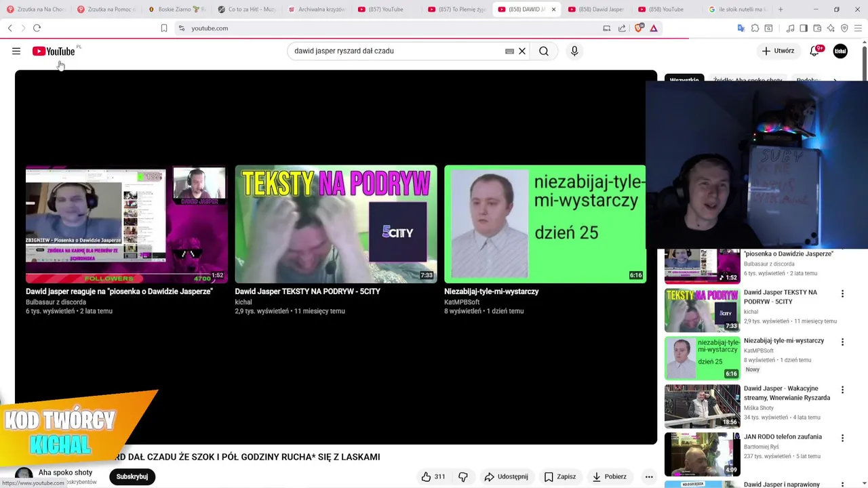Close the active DAWID JASPER tab

pos(553,9)
